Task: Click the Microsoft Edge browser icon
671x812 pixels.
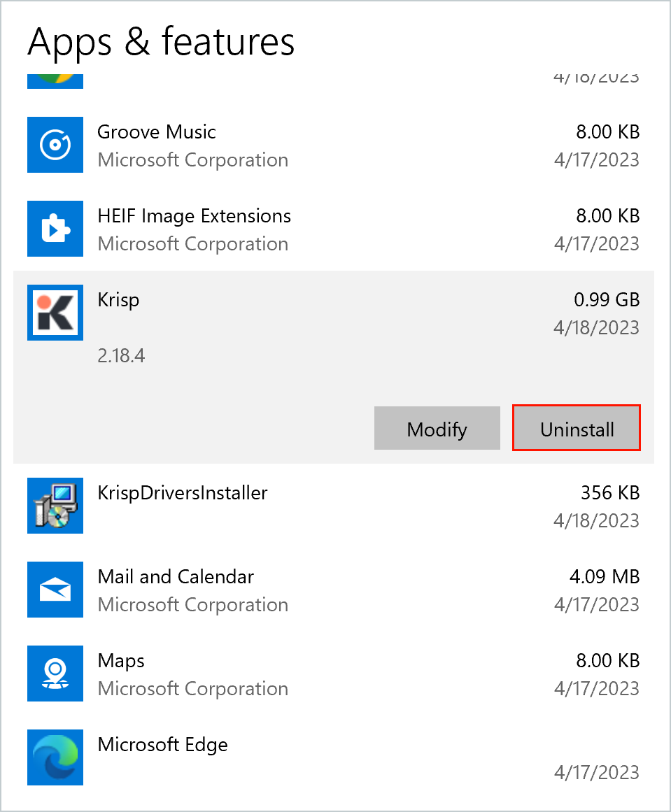Action: click(55, 757)
